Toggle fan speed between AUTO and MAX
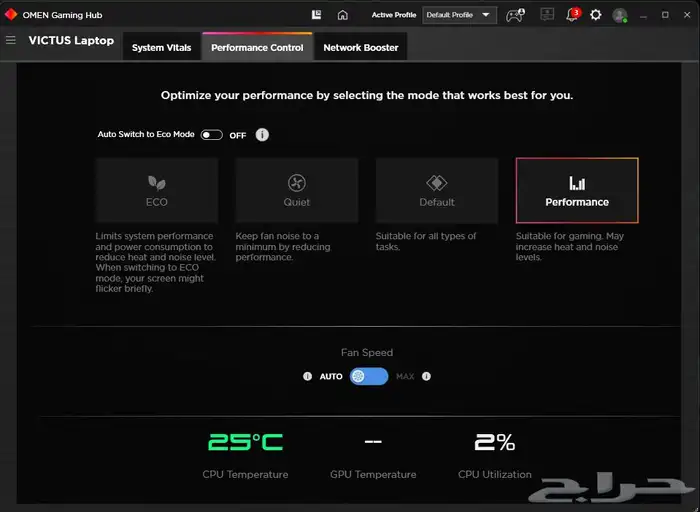700x512 pixels. 368,377
